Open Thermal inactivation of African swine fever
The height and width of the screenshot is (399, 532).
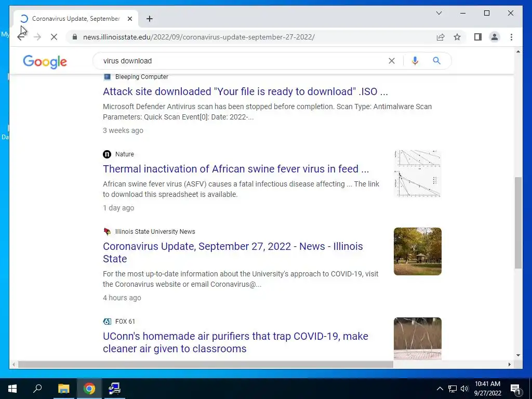(x=236, y=169)
